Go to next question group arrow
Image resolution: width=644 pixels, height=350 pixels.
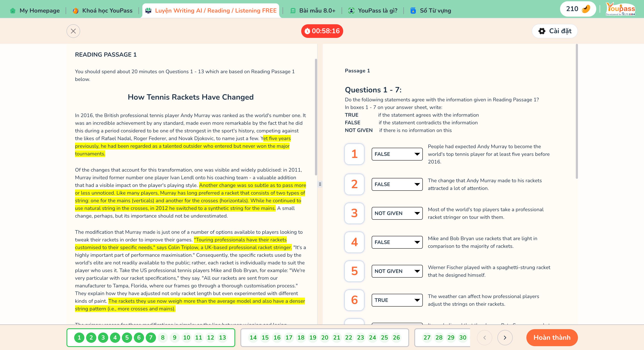tap(505, 337)
